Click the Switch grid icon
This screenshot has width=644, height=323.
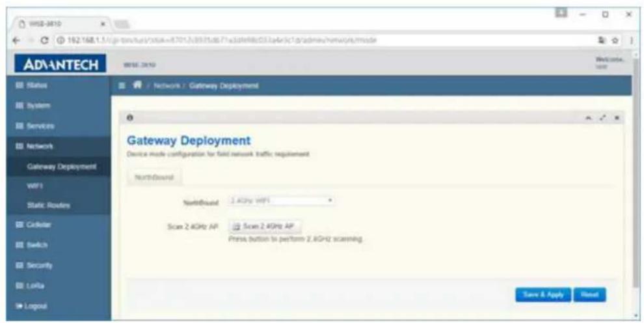[x=19, y=245]
